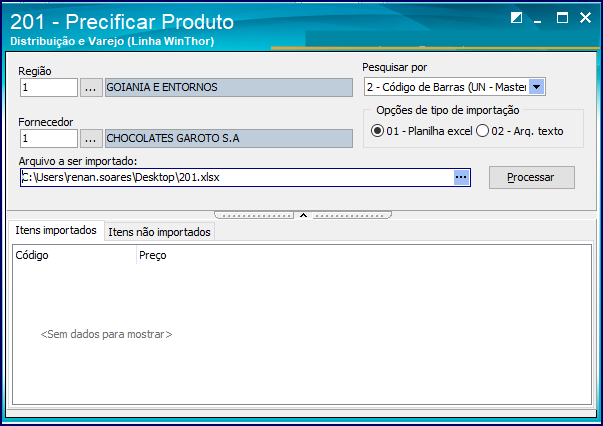Click GOIANIA E ENTORNOS description field
603x426 pixels.
229,88
